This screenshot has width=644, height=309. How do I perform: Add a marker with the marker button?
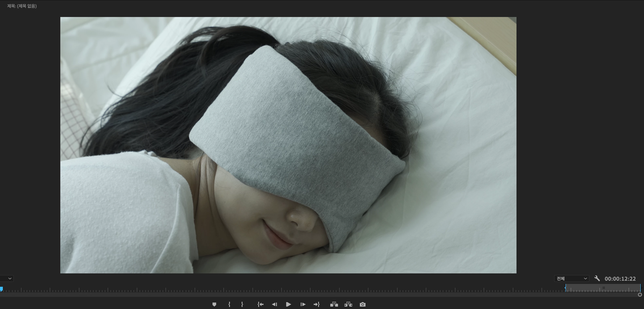click(214, 304)
